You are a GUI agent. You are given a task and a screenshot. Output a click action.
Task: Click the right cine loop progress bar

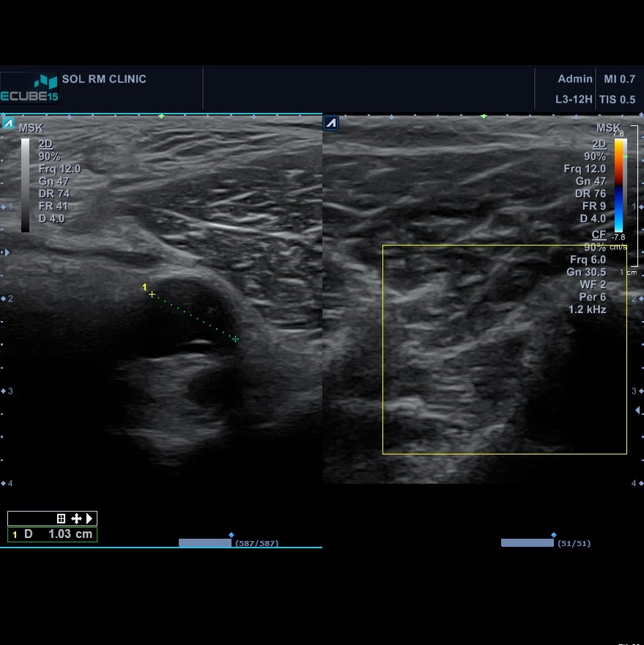click(x=528, y=543)
